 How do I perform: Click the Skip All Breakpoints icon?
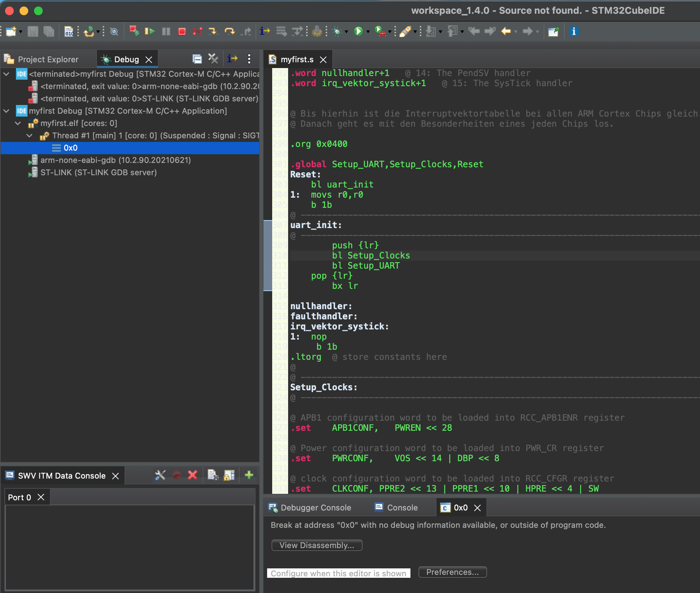point(114,31)
